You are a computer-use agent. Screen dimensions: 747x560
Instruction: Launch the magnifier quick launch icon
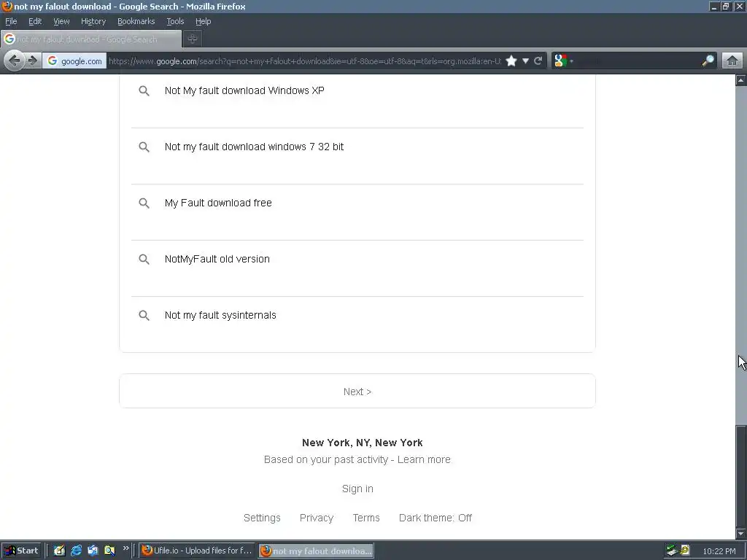click(x=109, y=551)
